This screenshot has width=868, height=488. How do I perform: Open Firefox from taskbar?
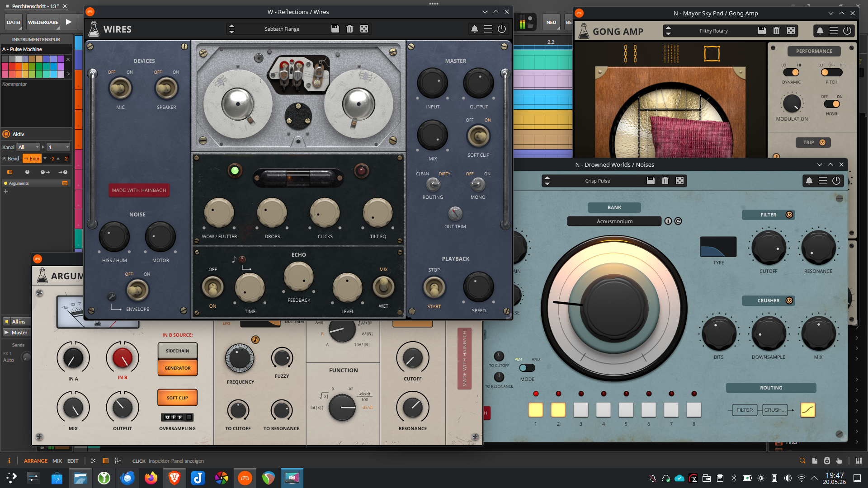click(x=151, y=478)
